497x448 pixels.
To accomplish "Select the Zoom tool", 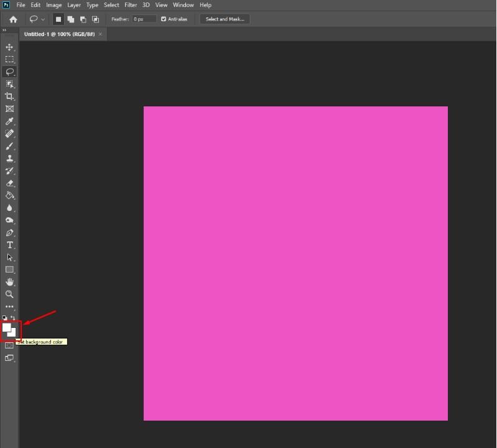I will 9,294.
